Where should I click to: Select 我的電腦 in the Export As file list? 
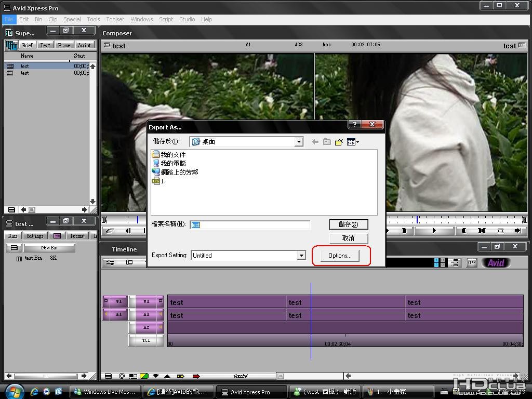pyautogui.click(x=169, y=163)
